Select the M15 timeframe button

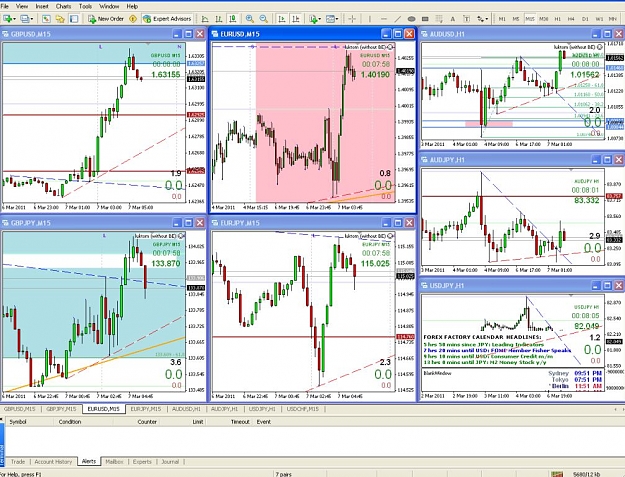[x=530, y=19]
